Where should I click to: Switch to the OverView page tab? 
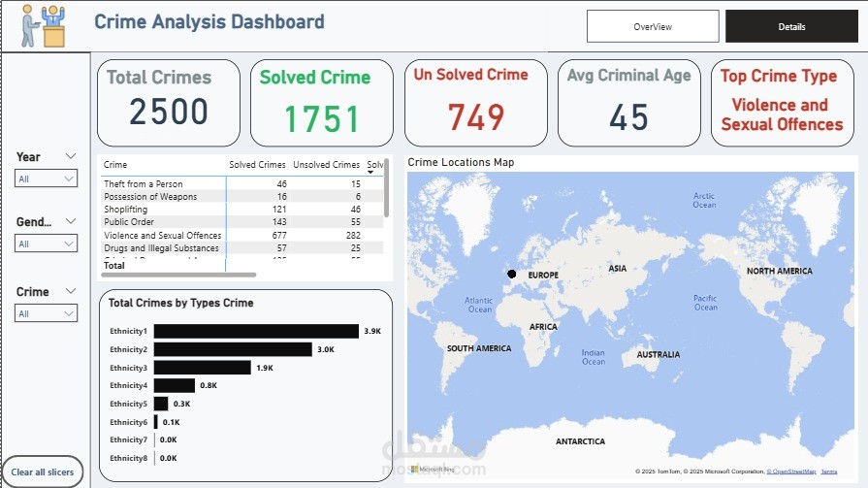point(653,26)
